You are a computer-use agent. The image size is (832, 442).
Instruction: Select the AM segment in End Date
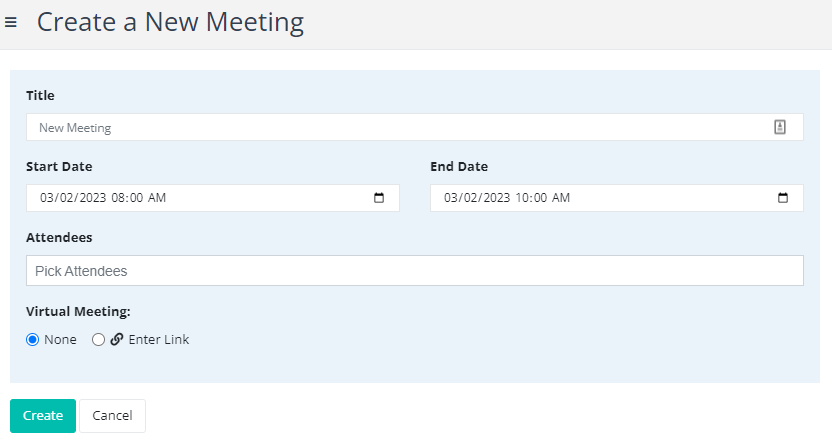561,198
